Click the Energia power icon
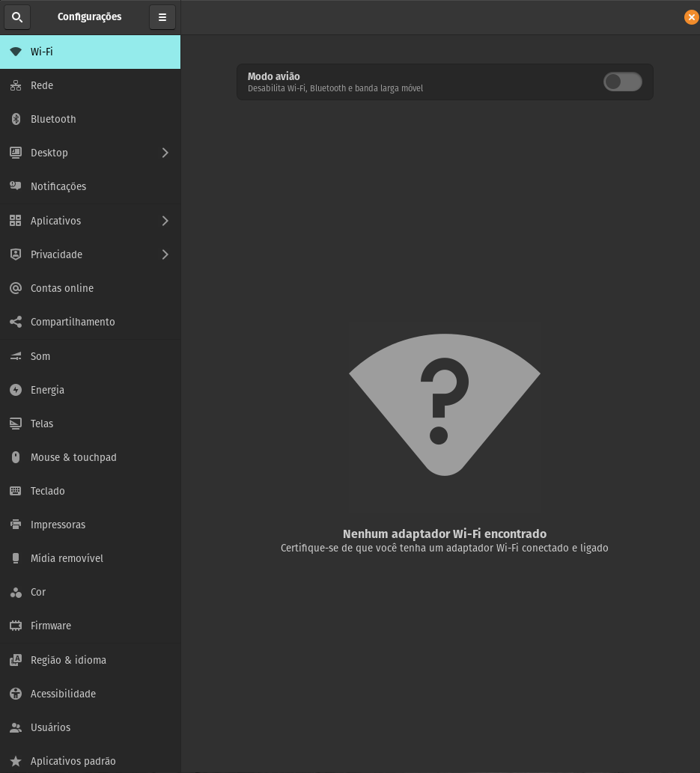This screenshot has height=773, width=700. (x=16, y=390)
